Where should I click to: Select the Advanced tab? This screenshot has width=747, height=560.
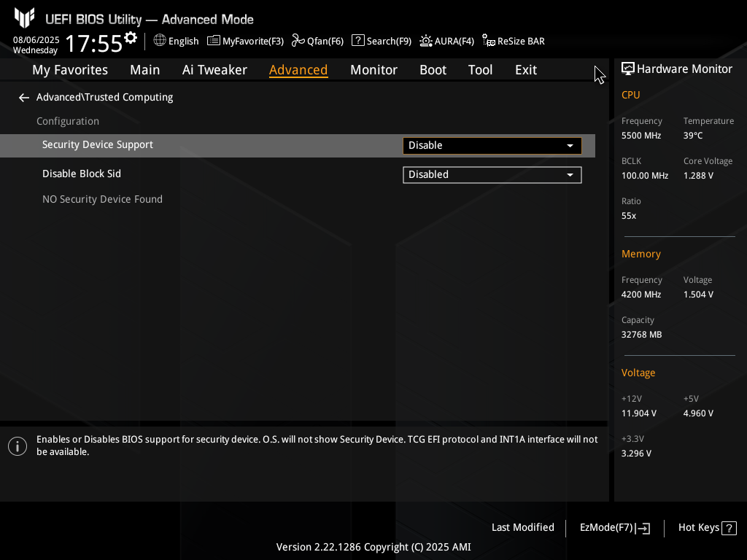[x=298, y=70]
